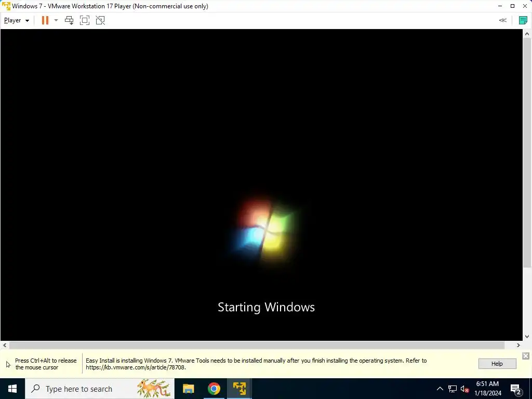
Task: Click the vertical scrollbar up arrow
Action: click(x=527, y=34)
